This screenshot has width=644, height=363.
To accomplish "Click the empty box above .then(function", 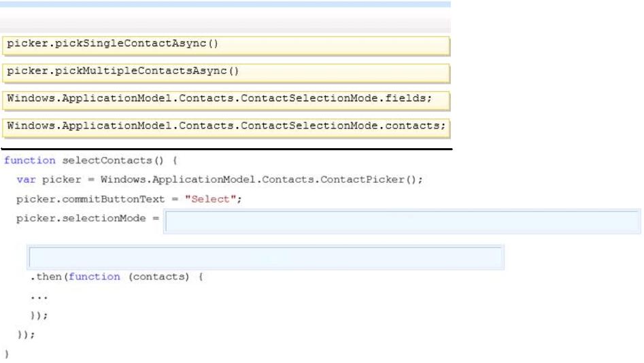I will [265, 258].
